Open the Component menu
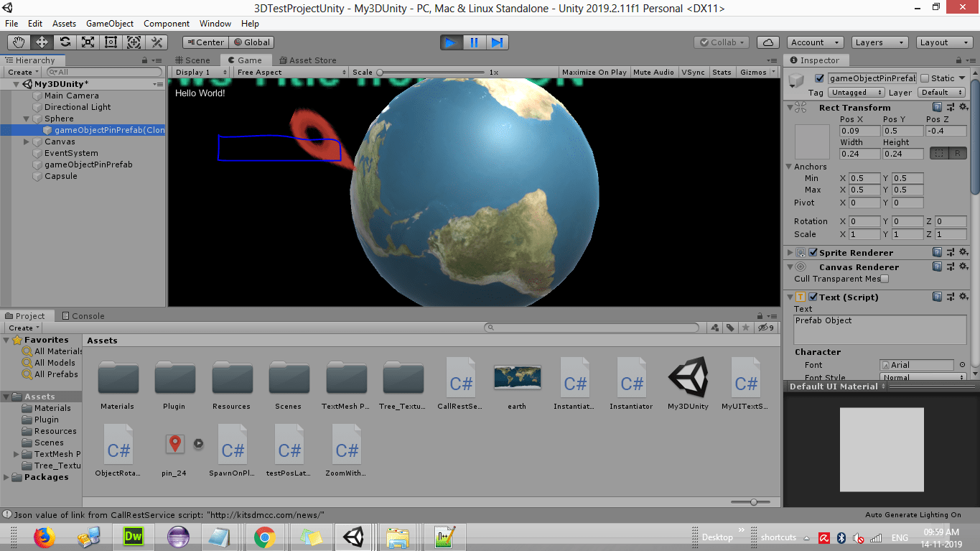Viewport: 980px width, 551px height. tap(167, 23)
